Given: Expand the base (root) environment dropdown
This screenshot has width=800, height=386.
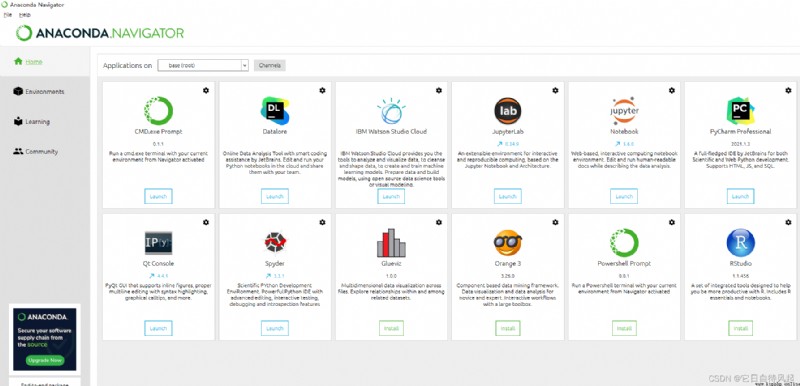Looking at the screenshot, I should pyautogui.click(x=203, y=65).
